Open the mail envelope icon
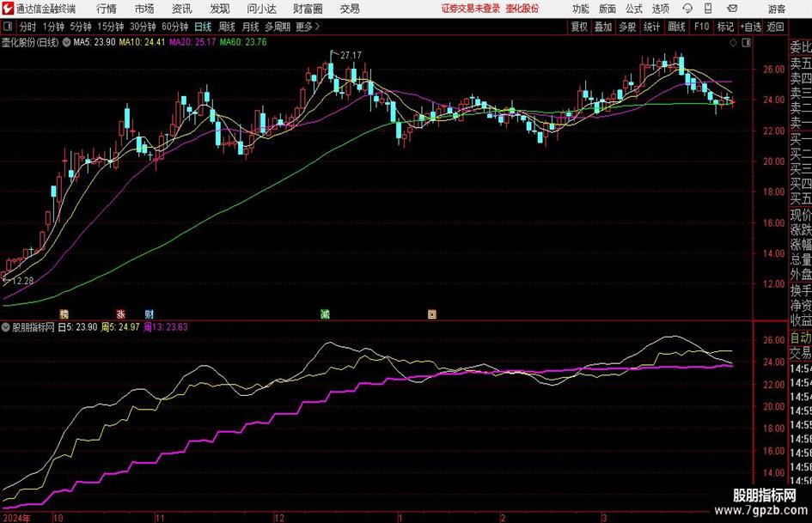 [732, 9]
